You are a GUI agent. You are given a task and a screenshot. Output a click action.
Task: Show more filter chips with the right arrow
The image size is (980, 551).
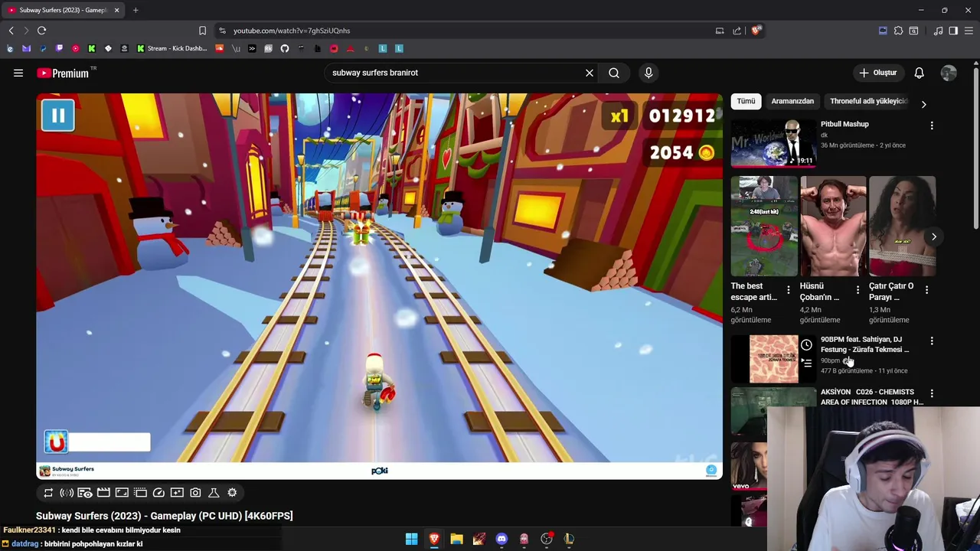(x=923, y=104)
